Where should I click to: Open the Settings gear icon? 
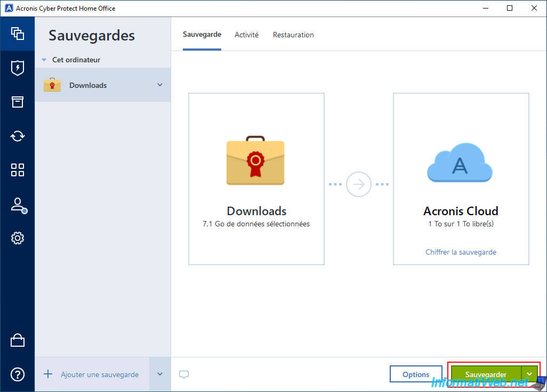[18, 238]
